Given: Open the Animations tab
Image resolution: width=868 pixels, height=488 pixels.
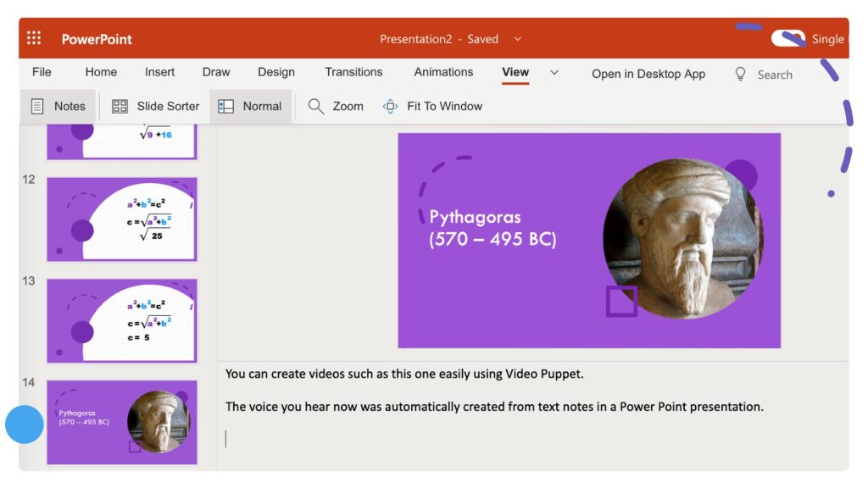Looking at the screenshot, I should [443, 72].
